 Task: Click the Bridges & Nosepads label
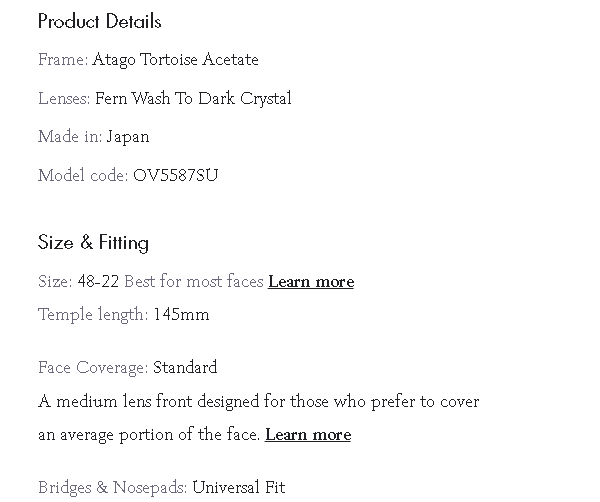click(x=112, y=488)
